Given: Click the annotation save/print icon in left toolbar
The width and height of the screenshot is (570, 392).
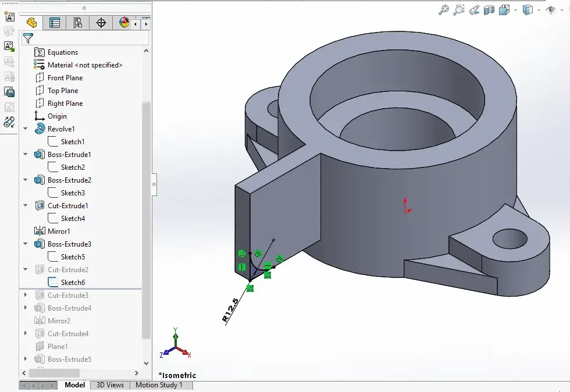Looking at the screenshot, I should point(9,92).
